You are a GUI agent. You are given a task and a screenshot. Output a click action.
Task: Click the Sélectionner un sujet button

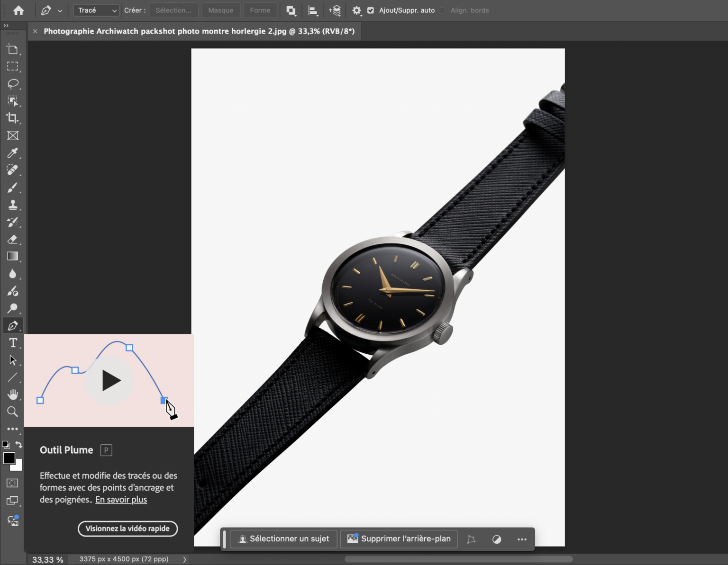coord(283,539)
